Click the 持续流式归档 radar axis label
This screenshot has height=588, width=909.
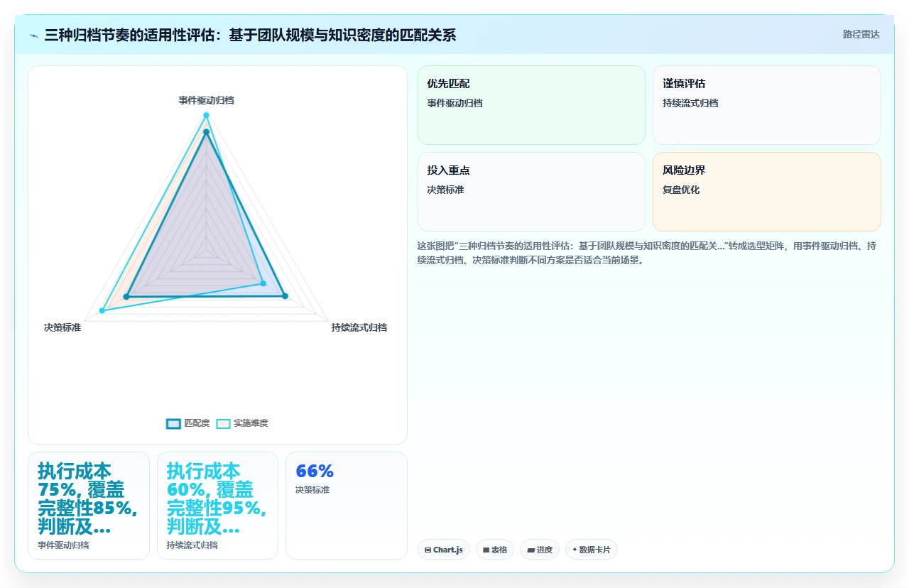pos(359,327)
